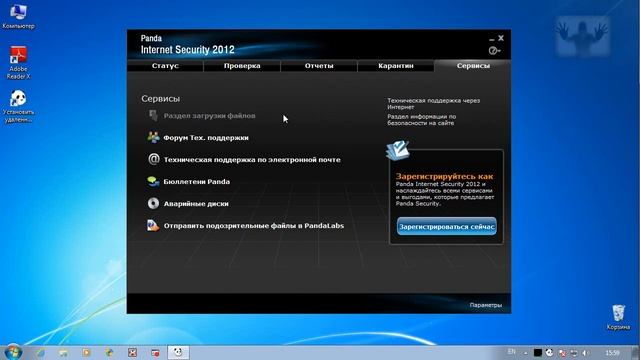
Task: Open the help icon dropdown in title bar
Action: [494, 50]
